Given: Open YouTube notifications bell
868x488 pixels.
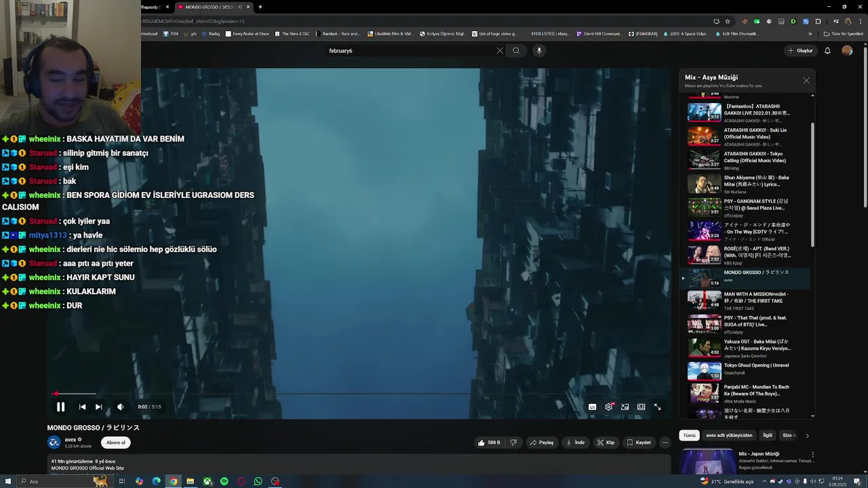Looking at the screenshot, I should point(827,51).
